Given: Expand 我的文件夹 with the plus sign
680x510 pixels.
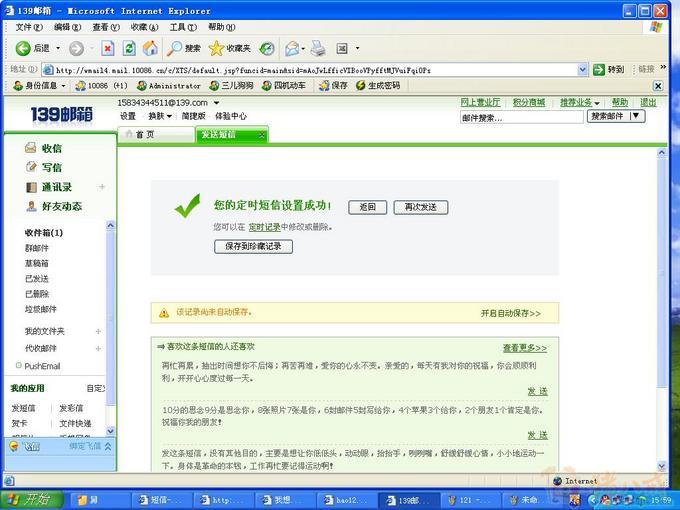Looking at the screenshot, I should [x=98, y=331].
